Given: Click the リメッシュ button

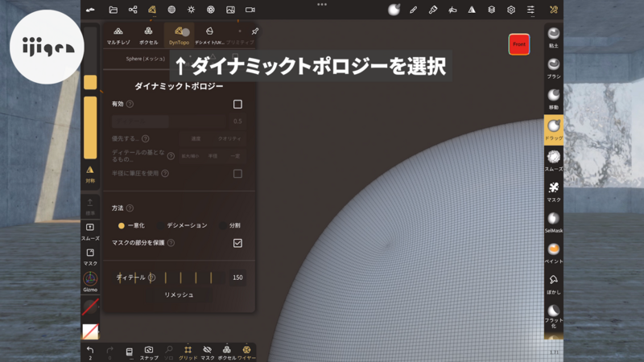Looking at the screenshot, I should tap(179, 294).
